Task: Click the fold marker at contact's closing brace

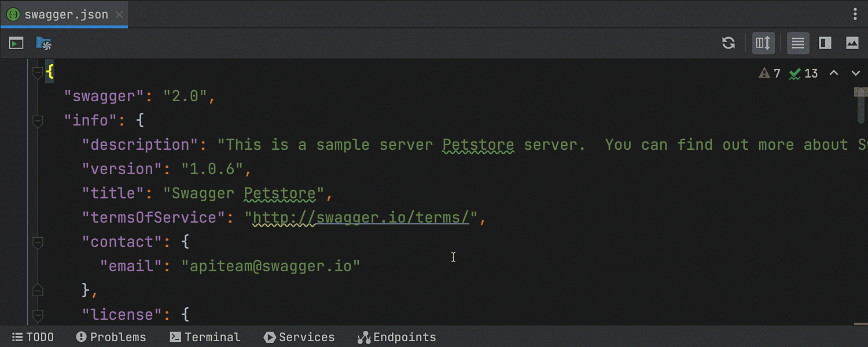Action: (38, 290)
